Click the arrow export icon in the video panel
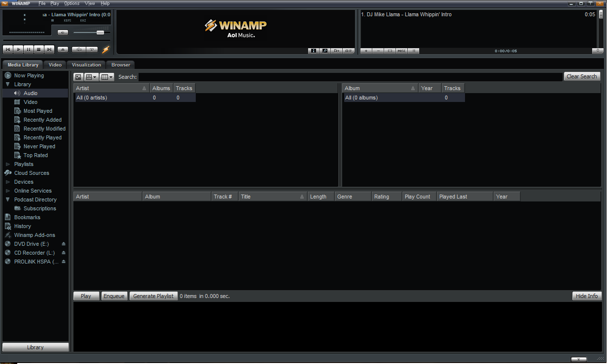The width and height of the screenshot is (607, 364). click(x=337, y=51)
